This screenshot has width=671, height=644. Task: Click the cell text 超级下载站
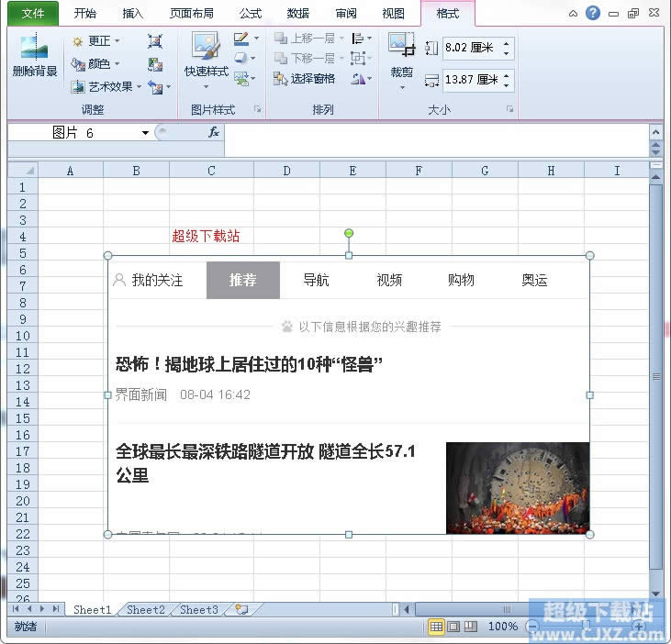[206, 236]
